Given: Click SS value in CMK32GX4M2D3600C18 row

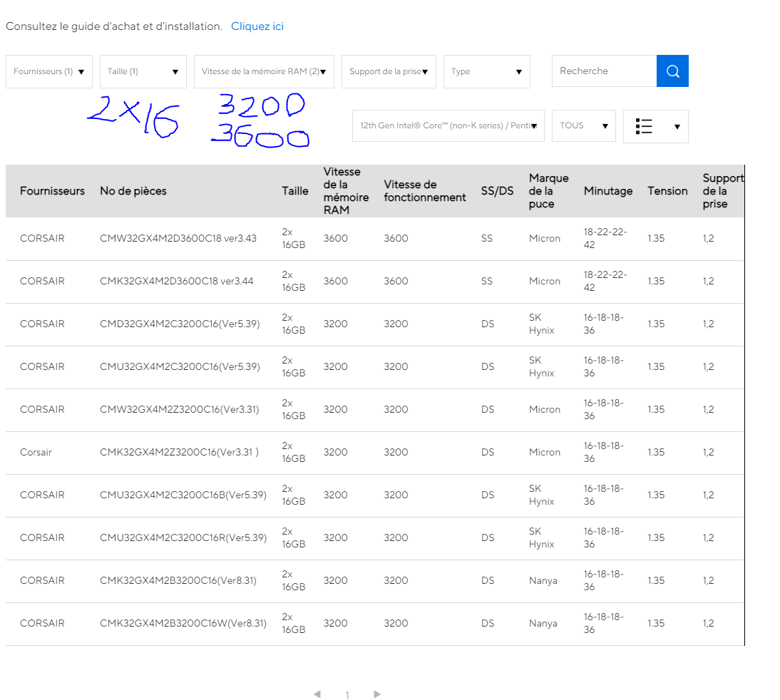Looking at the screenshot, I should [x=486, y=281].
